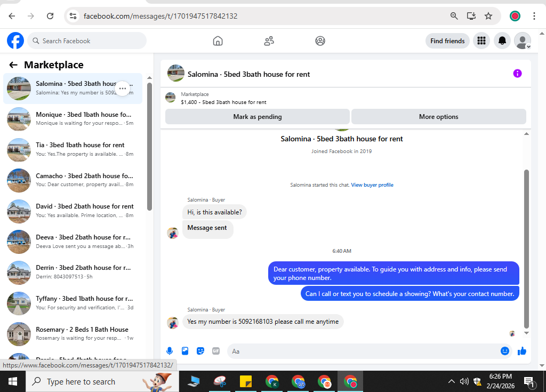This screenshot has height=392, width=546.
Task: Click the address bar URL
Action: 160,16
